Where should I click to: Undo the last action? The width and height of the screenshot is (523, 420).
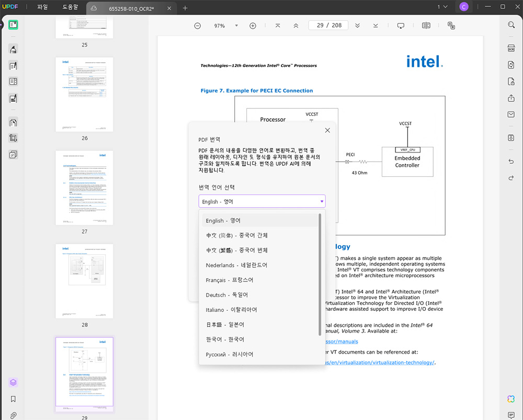coord(511,162)
